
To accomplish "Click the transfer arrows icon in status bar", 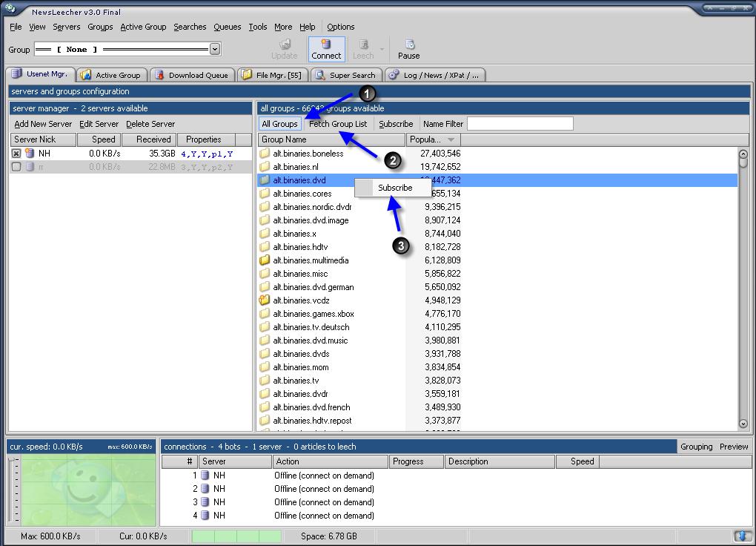I will tap(741, 536).
